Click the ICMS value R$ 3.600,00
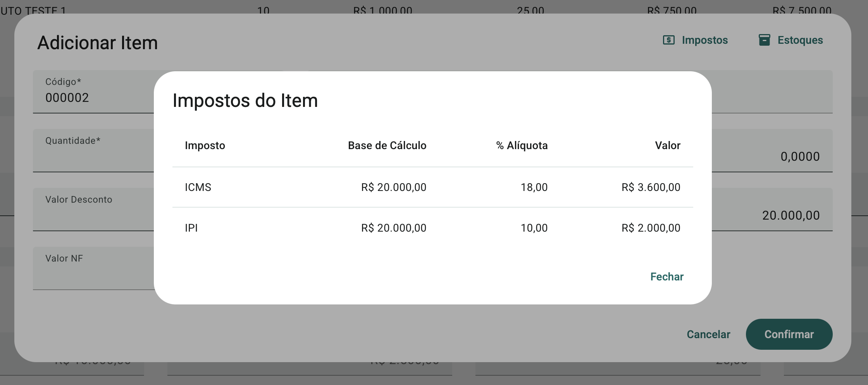Viewport: 868px width, 385px height. pos(651,187)
